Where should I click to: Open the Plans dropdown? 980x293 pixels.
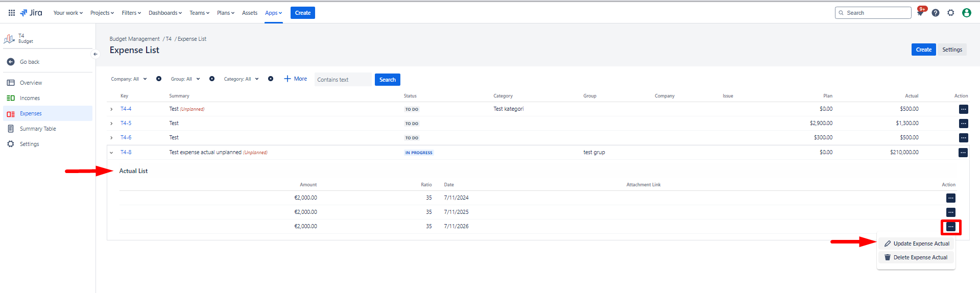[226, 13]
